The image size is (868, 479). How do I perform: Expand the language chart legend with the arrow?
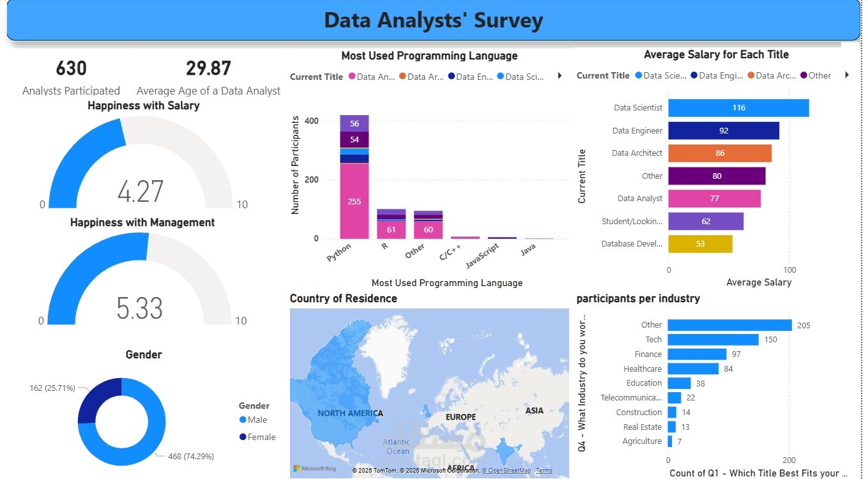click(560, 75)
